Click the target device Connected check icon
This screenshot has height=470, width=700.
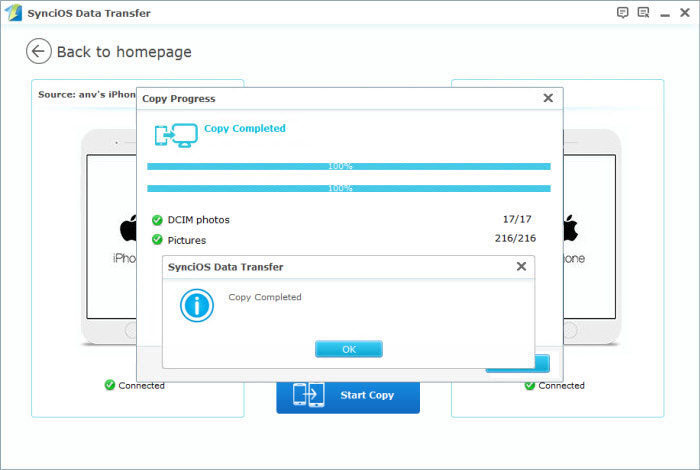530,386
